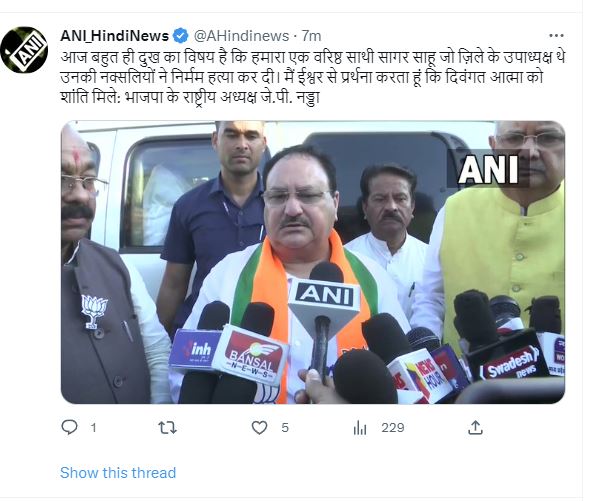Open ANI profile avatar picture
The width and height of the screenshot is (595, 501).
click(24, 50)
